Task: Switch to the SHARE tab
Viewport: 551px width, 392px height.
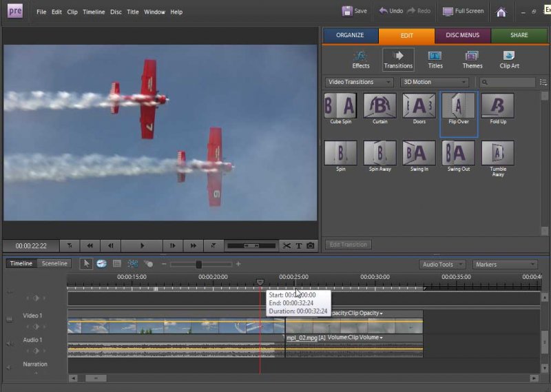Action: 519,35
